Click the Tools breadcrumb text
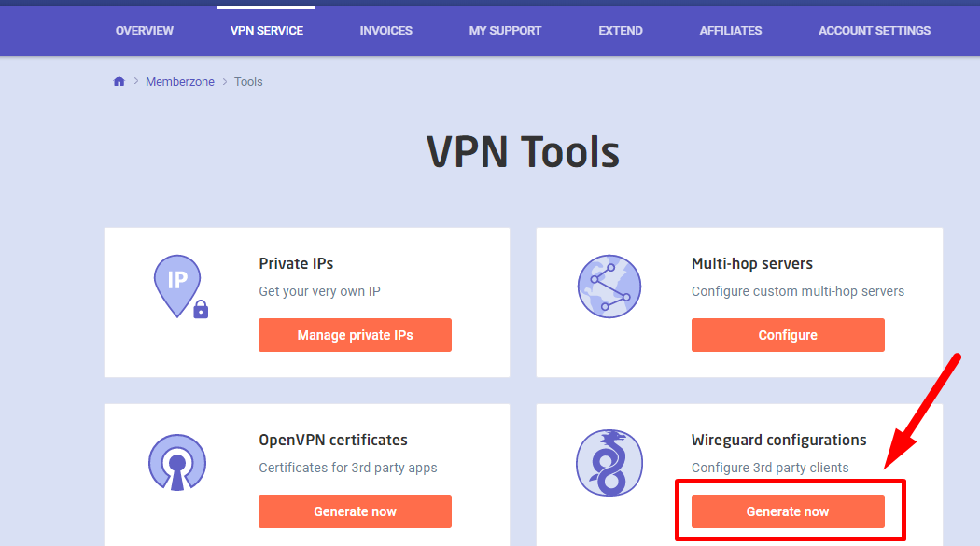The image size is (980, 546). (x=248, y=82)
